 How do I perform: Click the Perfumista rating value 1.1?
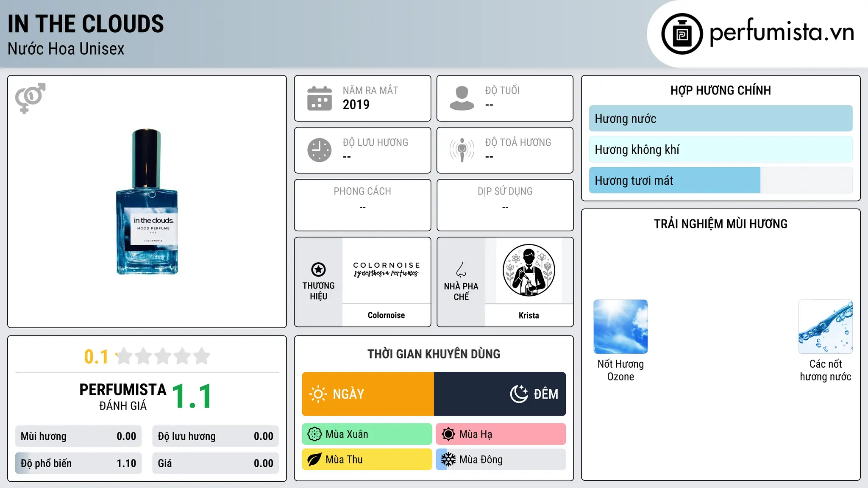pos(192,396)
